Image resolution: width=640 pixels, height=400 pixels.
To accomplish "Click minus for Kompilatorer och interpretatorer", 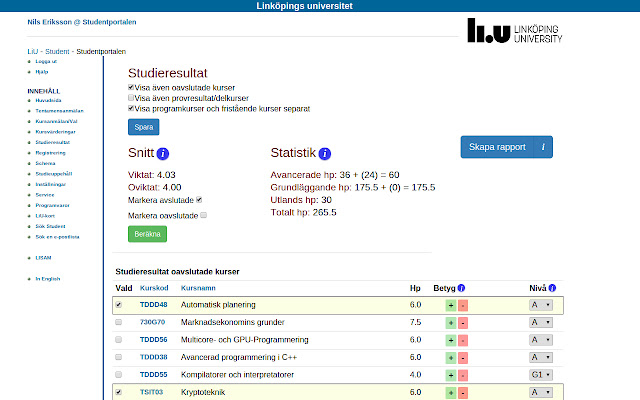I will (x=463, y=376).
